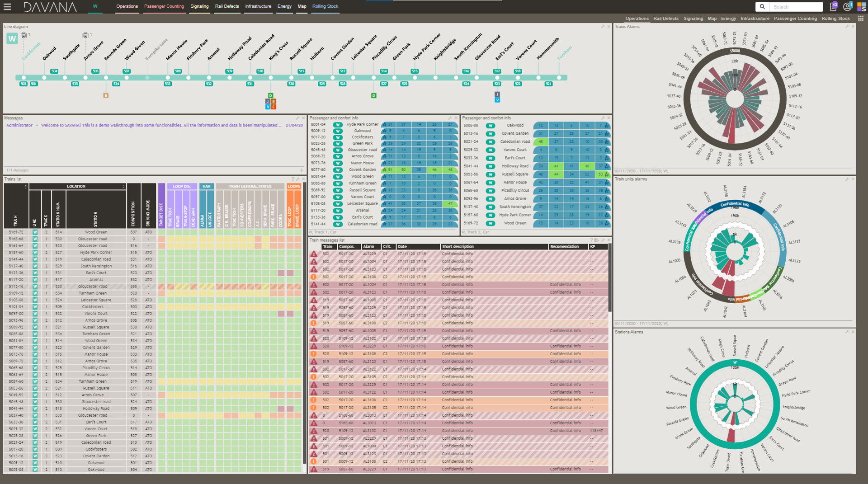Viewport: 868px width, 484px height.
Task: Open left Passenger and confort info wrench
Action: [450, 118]
